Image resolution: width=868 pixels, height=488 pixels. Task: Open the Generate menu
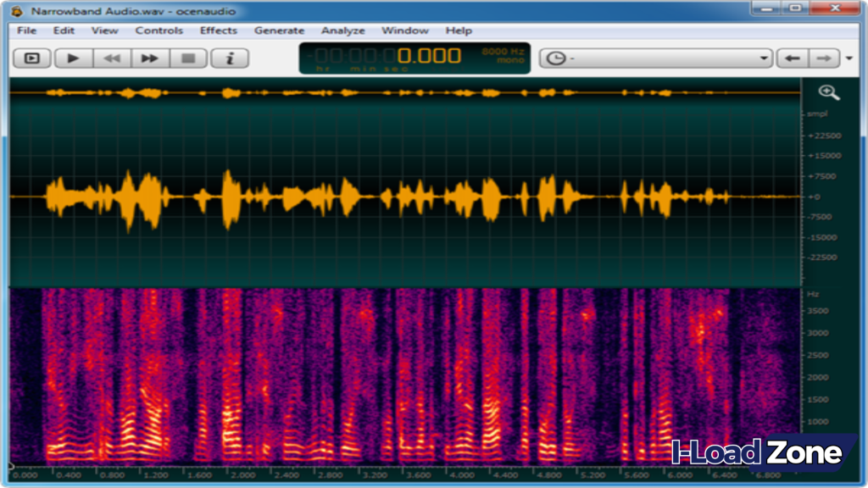pyautogui.click(x=279, y=30)
